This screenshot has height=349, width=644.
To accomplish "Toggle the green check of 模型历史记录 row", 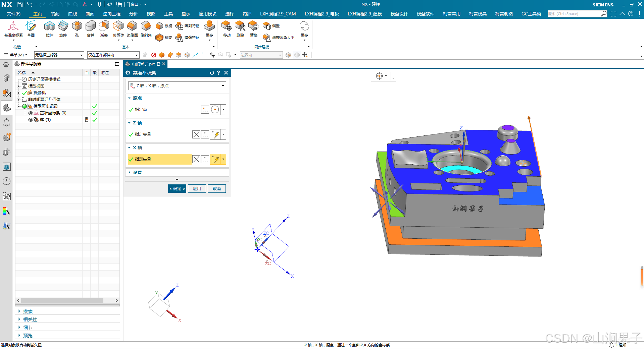I will 95,106.
